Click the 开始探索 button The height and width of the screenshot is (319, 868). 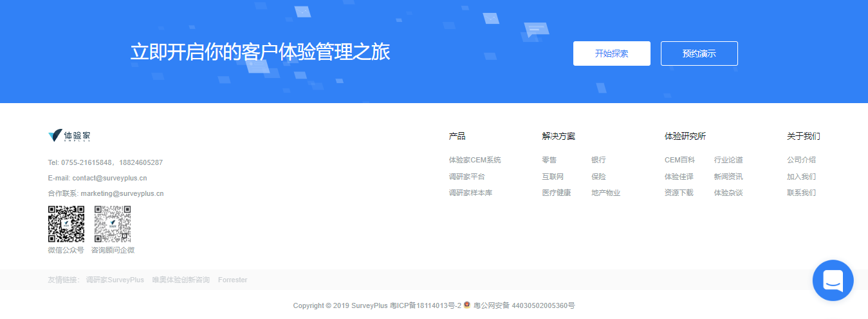[612, 53]
